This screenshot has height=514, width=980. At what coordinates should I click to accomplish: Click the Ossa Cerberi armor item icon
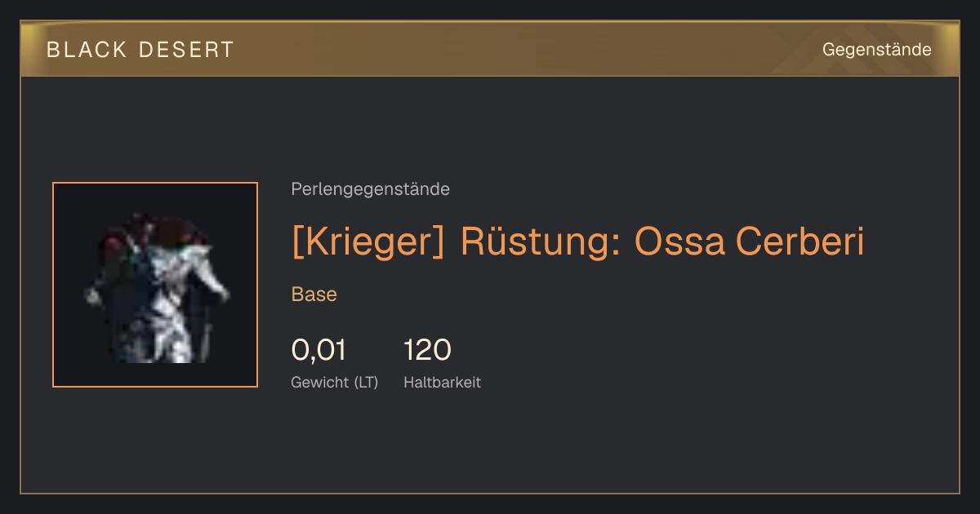point(155,285)
